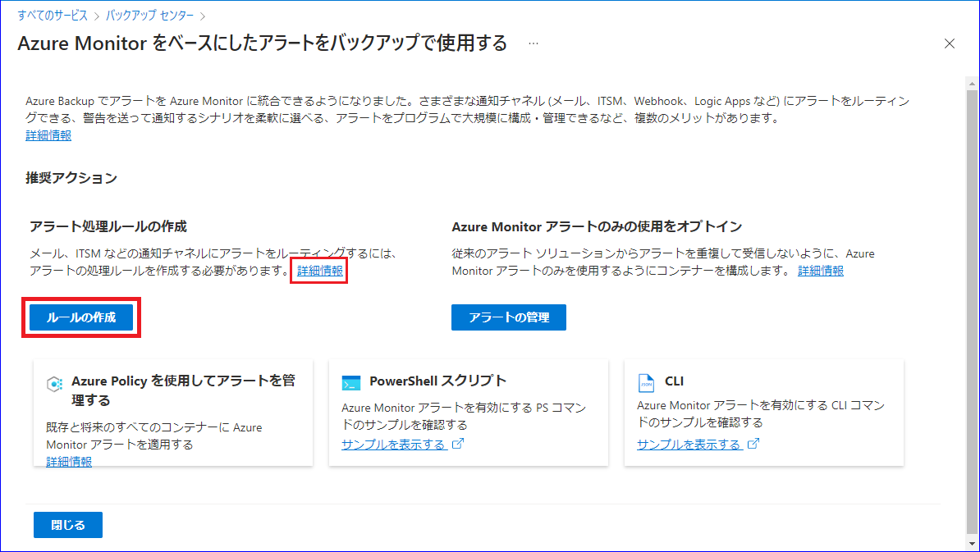Click the Azure Policy を使用してアラートを管理する card title
This screenshot has height=552, width=980.
coord(183,390)
